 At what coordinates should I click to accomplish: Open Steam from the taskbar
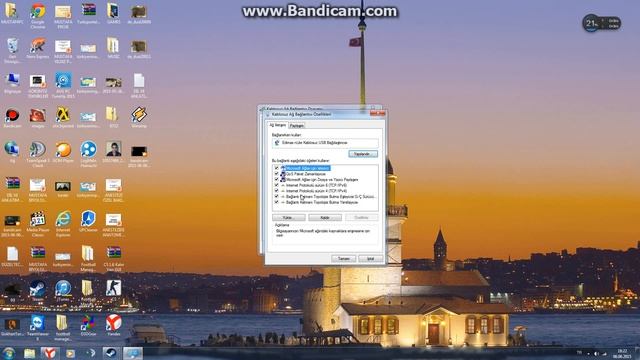(111, 353)
